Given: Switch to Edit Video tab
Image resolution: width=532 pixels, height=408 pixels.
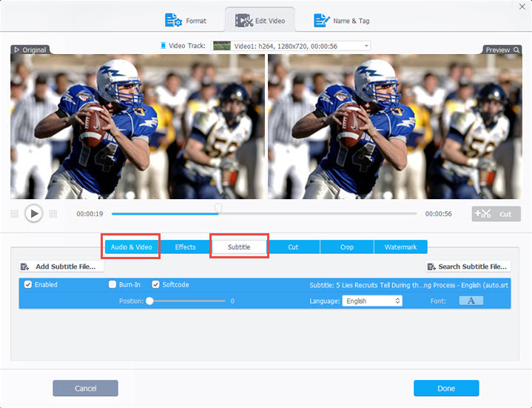Looking at the screenshot, I should (260, 21).
